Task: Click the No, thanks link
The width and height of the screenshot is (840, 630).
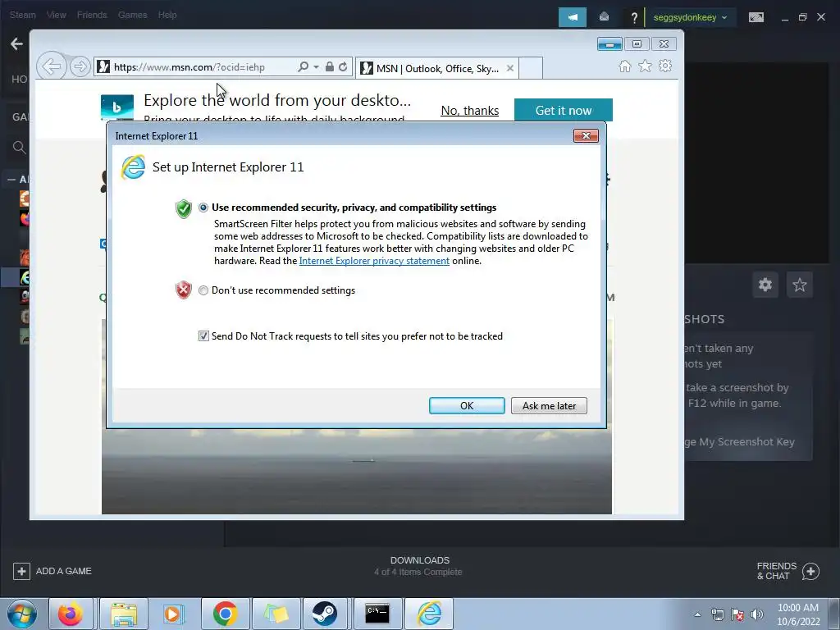Action: pyautogui.click(x=470, y=111)
